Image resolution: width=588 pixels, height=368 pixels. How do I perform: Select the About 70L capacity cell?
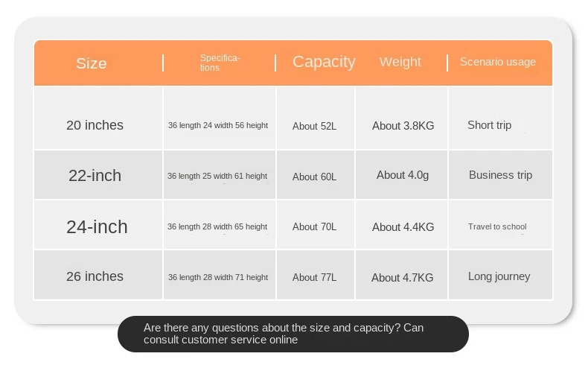(x=315, y=227)
